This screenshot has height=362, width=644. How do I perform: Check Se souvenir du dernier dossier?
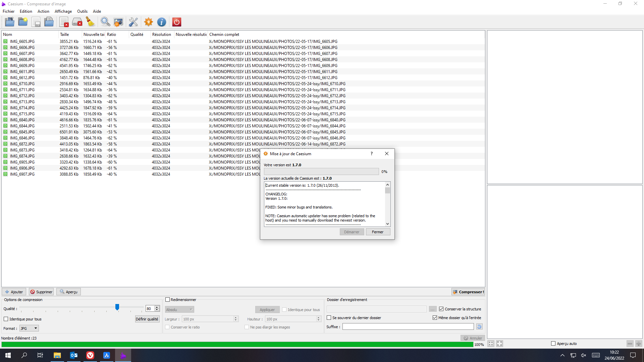coord(329,318)
